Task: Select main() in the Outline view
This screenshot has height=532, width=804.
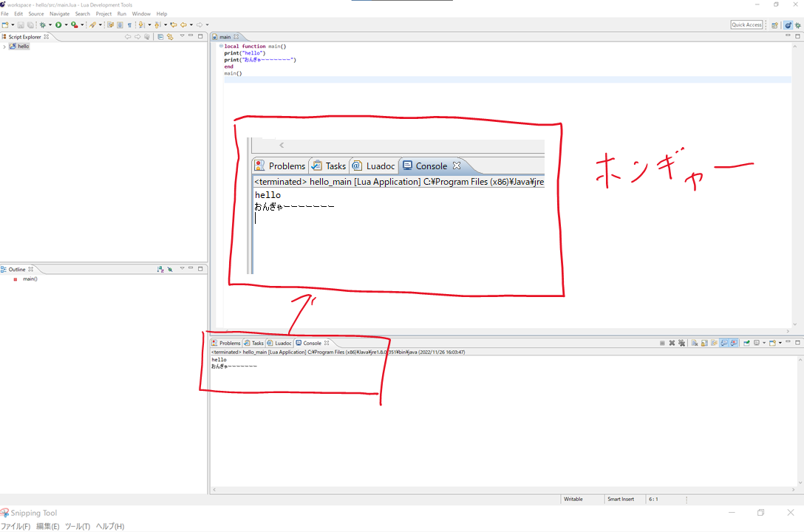Action: [30, 279]
